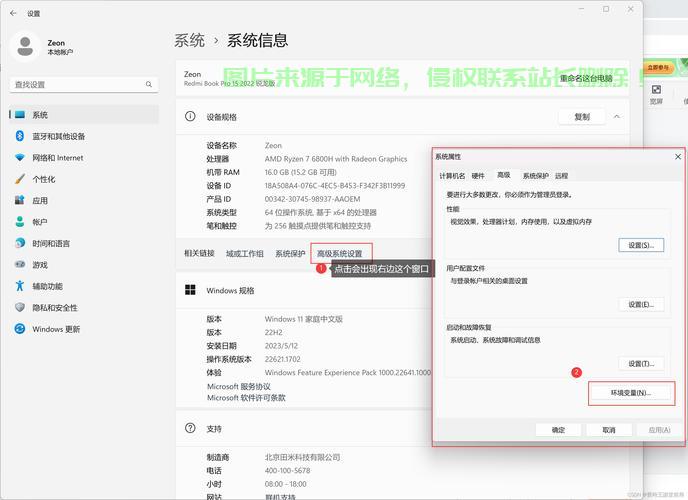Select 网络和 Internet Wi-Fi icon

pos(20,157)
